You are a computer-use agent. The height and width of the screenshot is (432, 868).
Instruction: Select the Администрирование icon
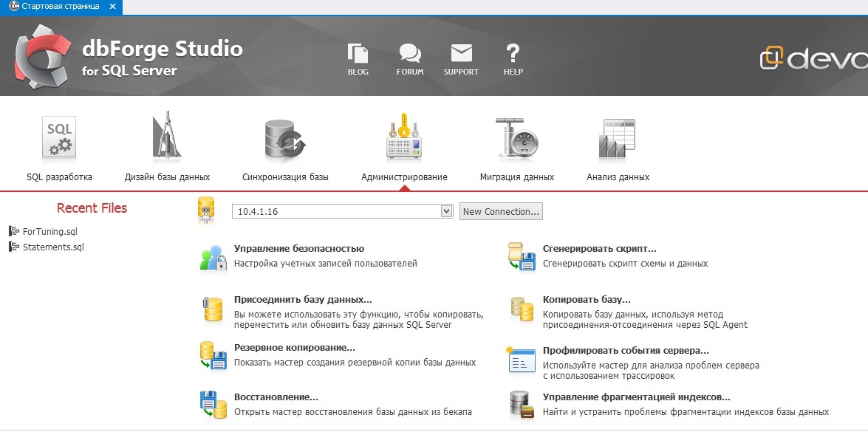tap(403, 138)
